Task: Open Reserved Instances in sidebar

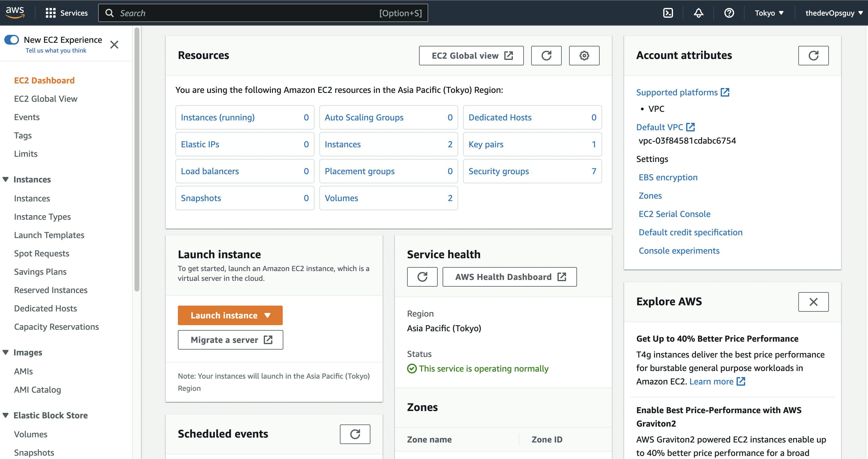Action: click(x=50, y=290)
